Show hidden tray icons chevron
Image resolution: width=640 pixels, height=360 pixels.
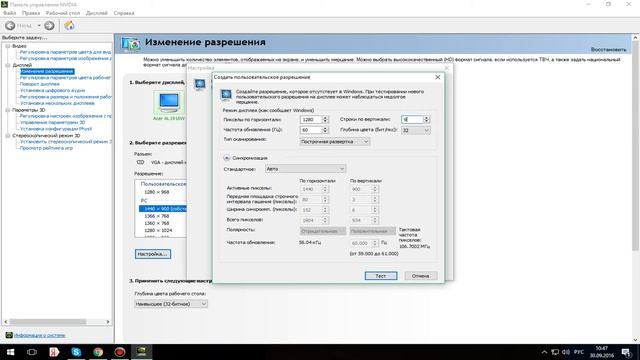pyautogui.click(x=544, y=352)
